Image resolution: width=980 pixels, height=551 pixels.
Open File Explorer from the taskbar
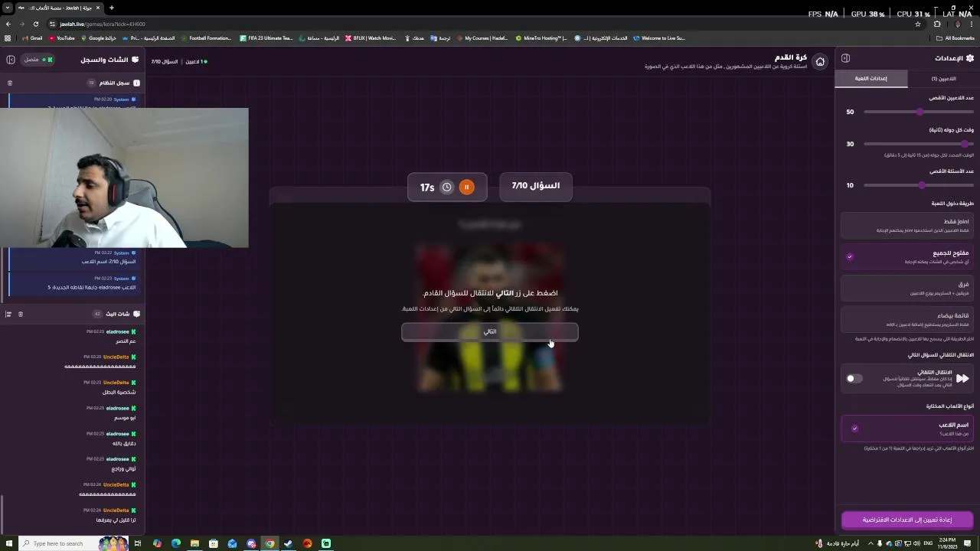[194, 543]
